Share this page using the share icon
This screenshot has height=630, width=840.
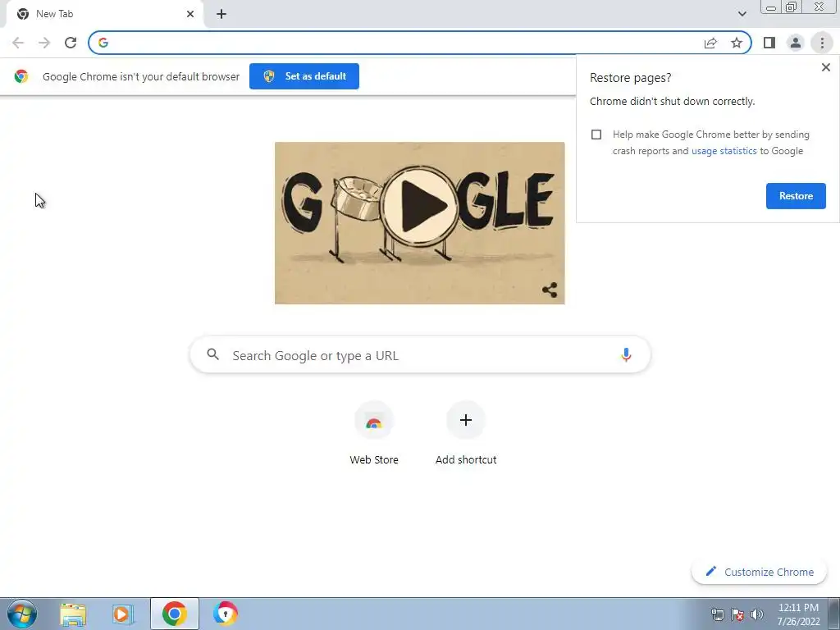tap(710, 43)
